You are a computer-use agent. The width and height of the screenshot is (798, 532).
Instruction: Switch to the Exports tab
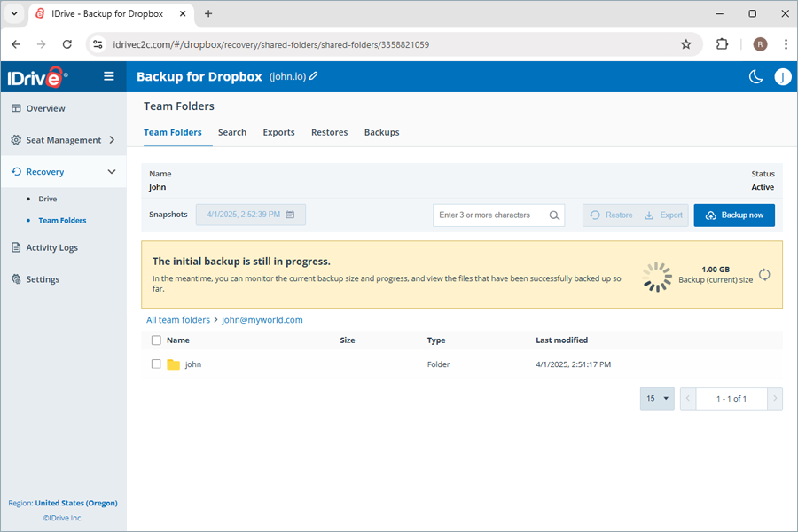(278, 132)
